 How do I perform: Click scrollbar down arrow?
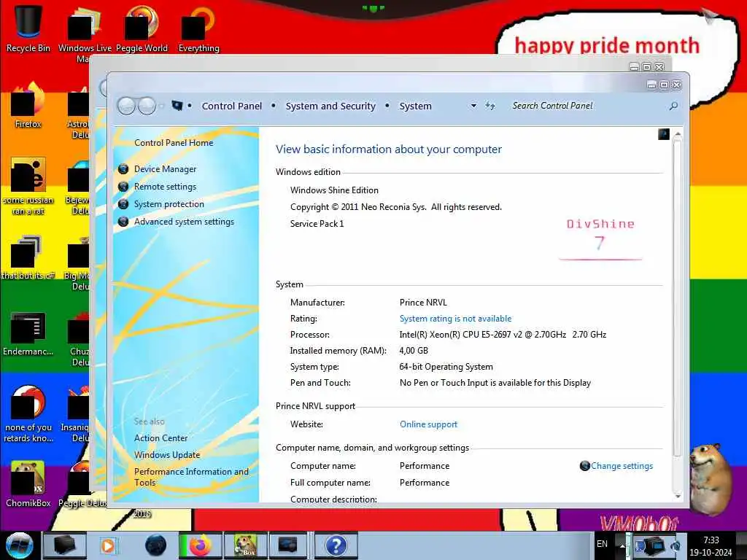pyautogui.click(x=678, y=496)
